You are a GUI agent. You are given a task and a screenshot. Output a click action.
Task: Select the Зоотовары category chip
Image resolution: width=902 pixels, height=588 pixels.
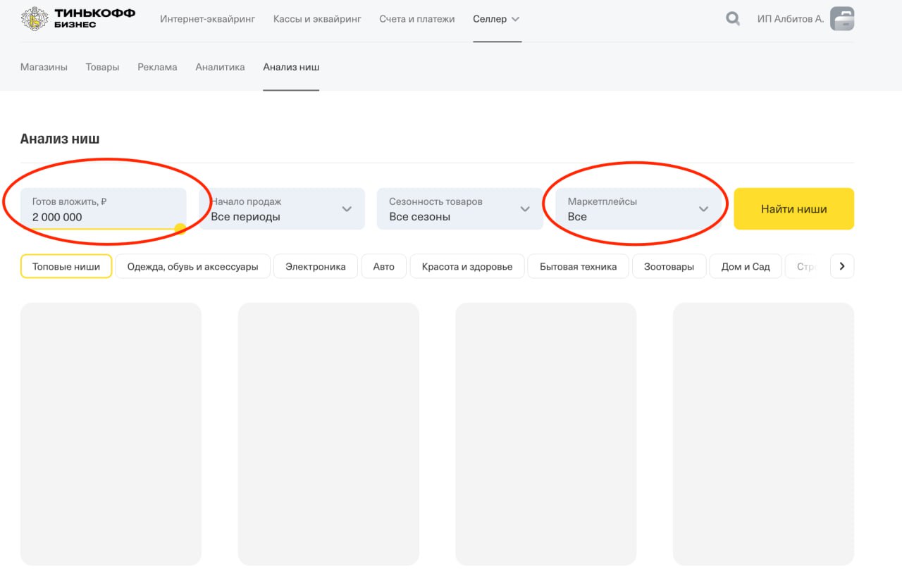coord(669,266)
